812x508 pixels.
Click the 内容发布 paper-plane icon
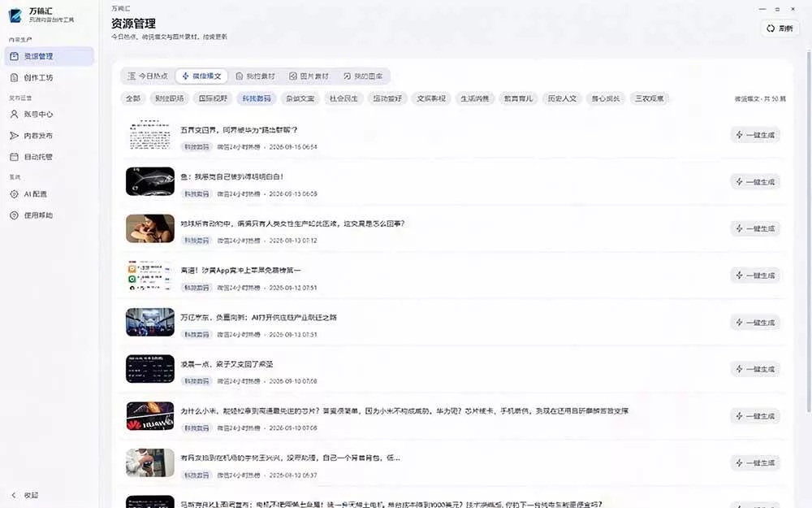pos(15,135)
